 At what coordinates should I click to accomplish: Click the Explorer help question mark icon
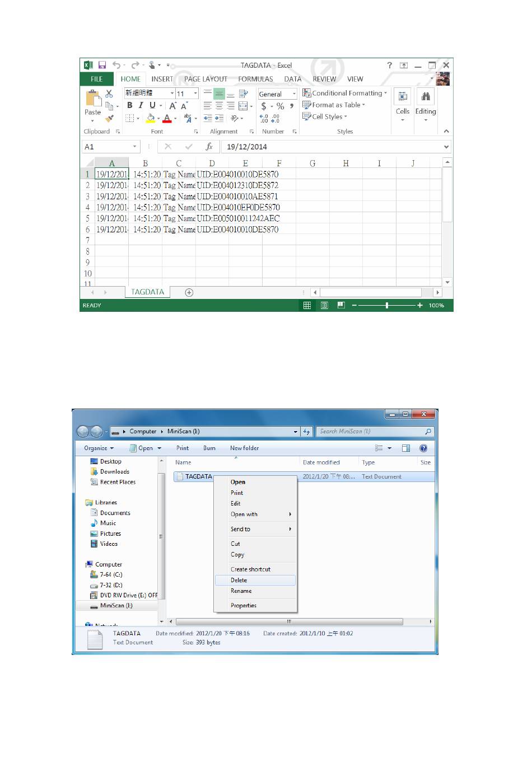click(423, 448)
